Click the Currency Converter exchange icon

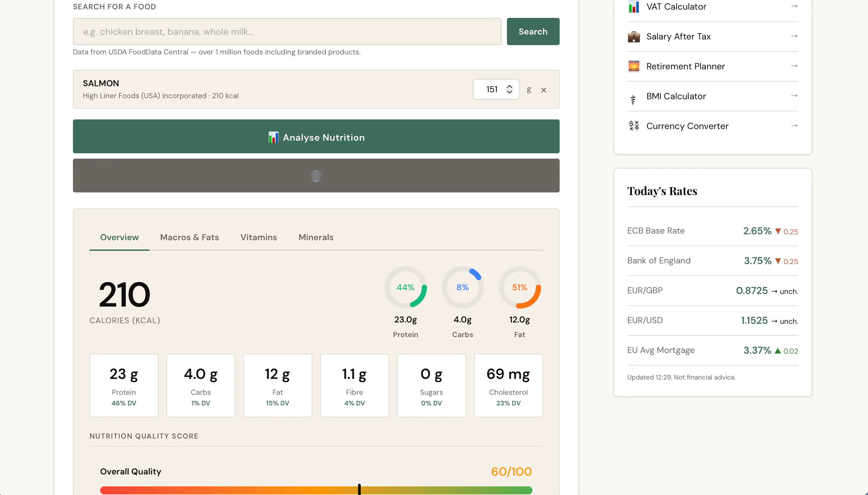coord(634,126)
